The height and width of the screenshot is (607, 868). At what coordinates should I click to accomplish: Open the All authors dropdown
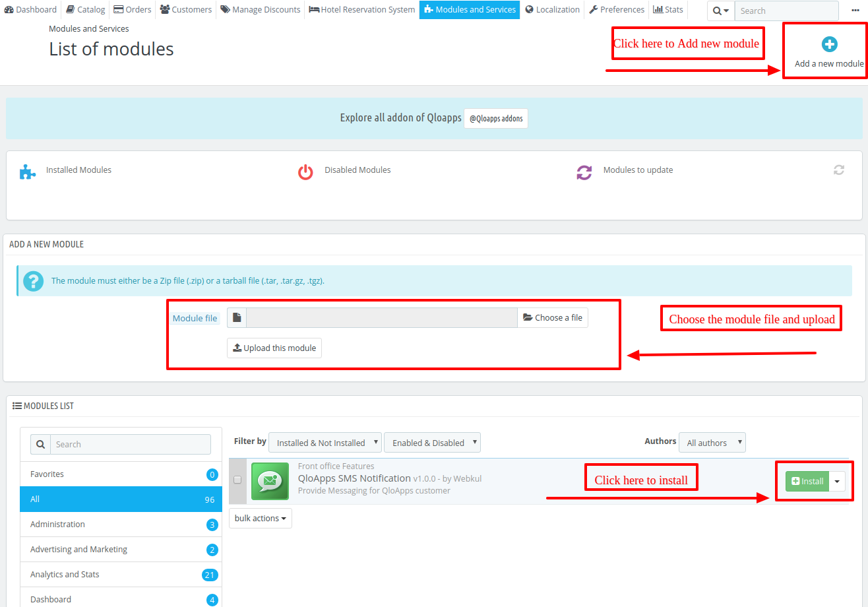pyautogui.click(x=712, y=442)
